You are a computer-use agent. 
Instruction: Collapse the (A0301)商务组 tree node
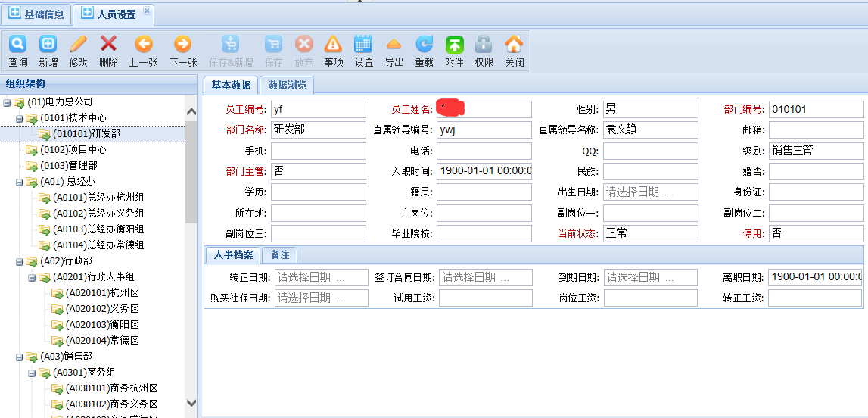pos(33,373)
